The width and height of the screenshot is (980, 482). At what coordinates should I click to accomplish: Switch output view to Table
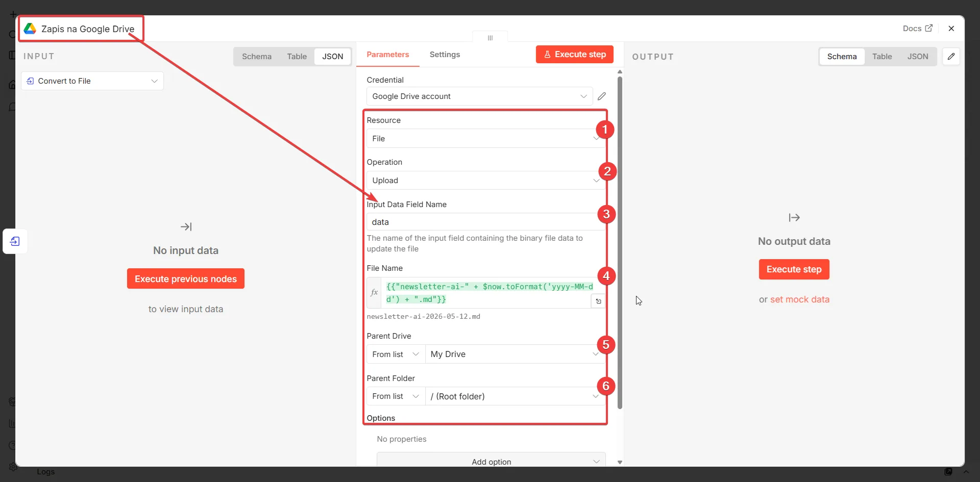(x=882, y=57)
